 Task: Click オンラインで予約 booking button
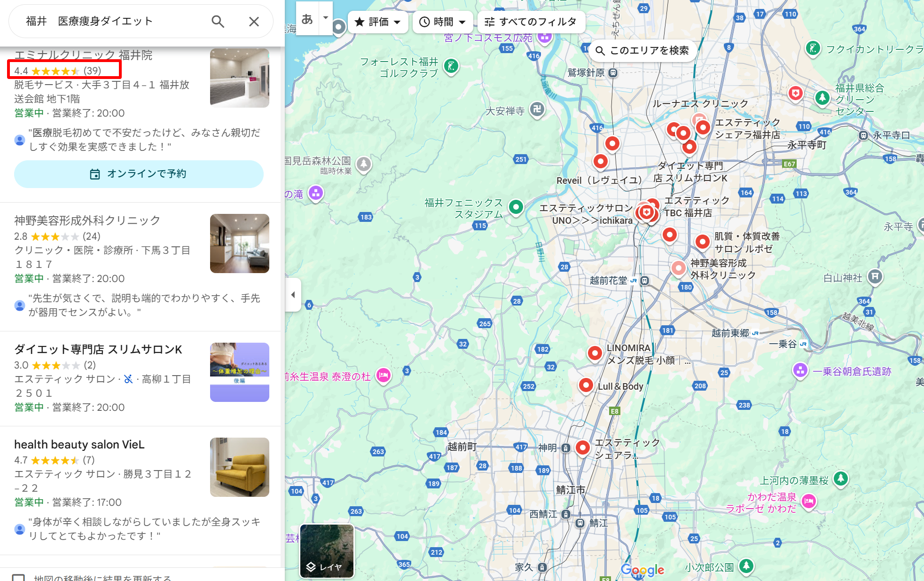pyautogui.click(x=139, y=174)
